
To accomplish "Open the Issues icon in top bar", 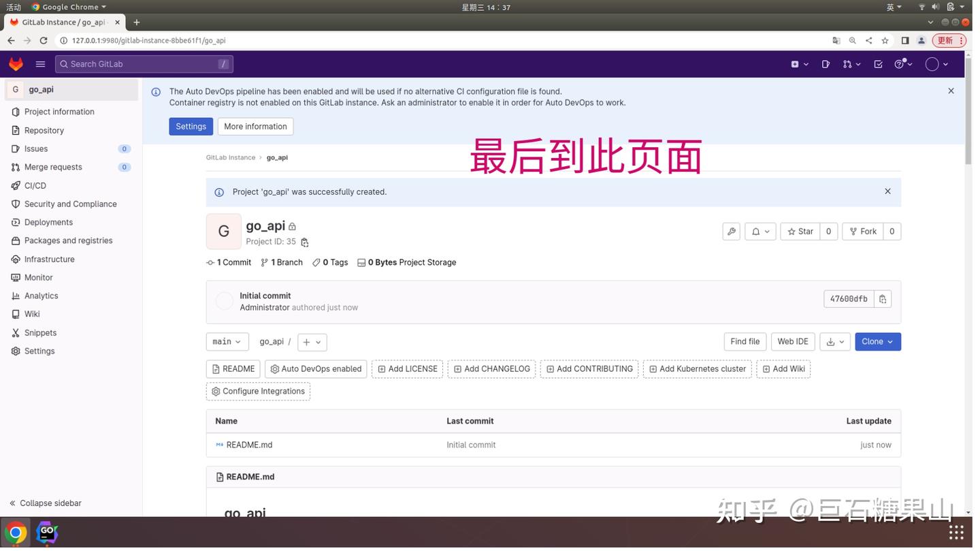I will click(826, 64).
